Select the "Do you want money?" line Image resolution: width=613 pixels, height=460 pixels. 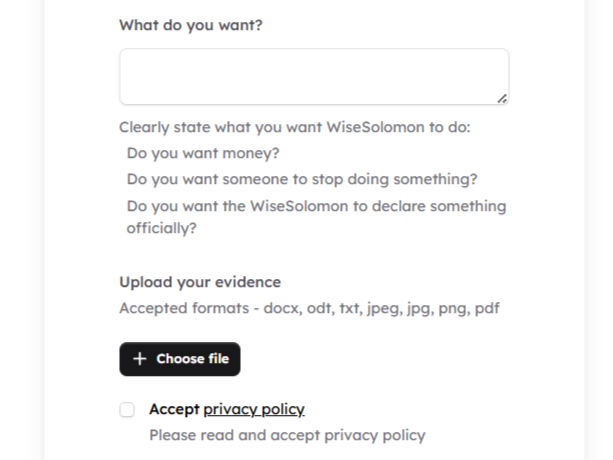pos(203,154)
